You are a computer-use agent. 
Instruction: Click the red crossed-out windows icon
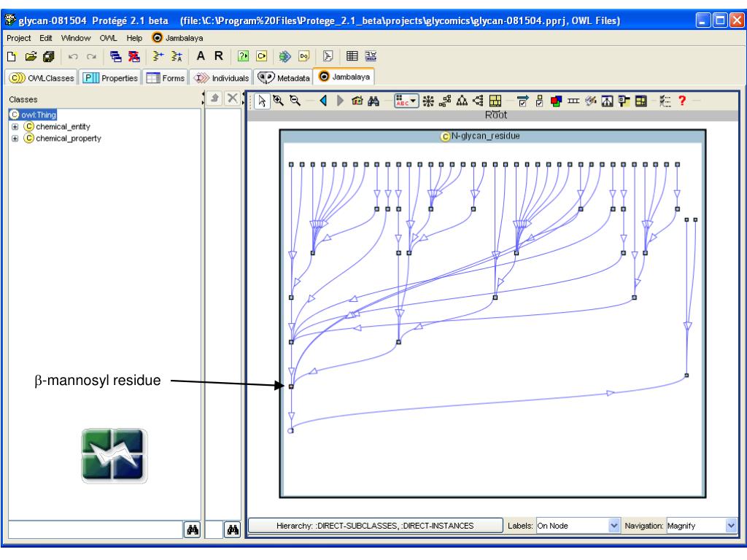[x=134, y=56]
